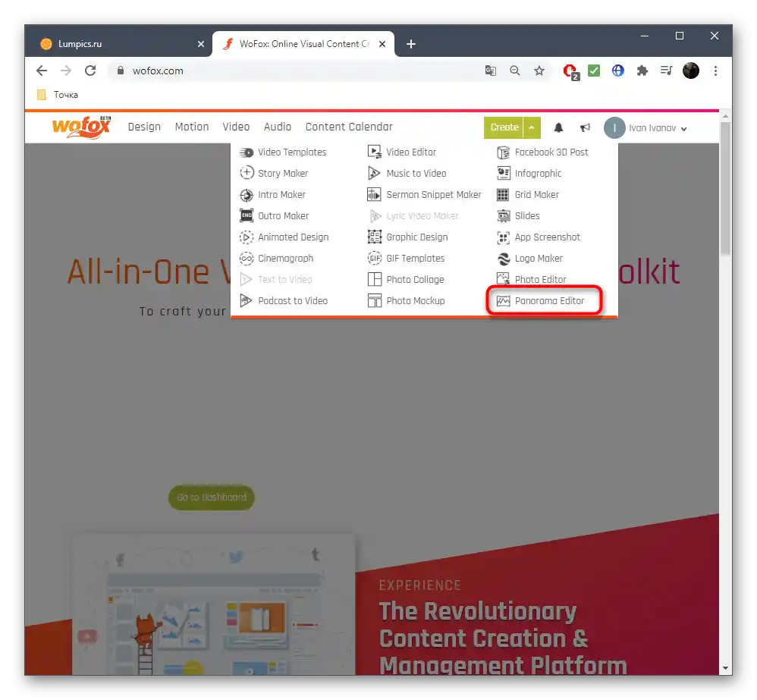The image size is (757, 700).
Task: Click the Lyric Video Maker entry
Action: pos(413,216)
